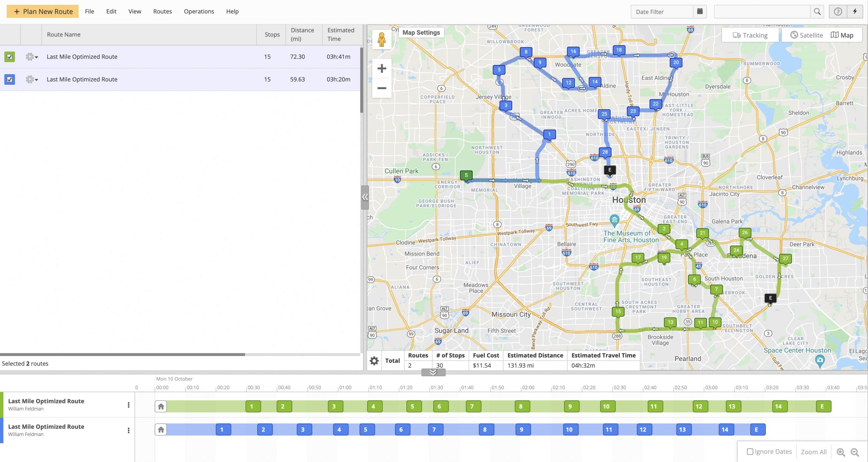
Task: Select green map stop marker 15
Action: (618, 312)
